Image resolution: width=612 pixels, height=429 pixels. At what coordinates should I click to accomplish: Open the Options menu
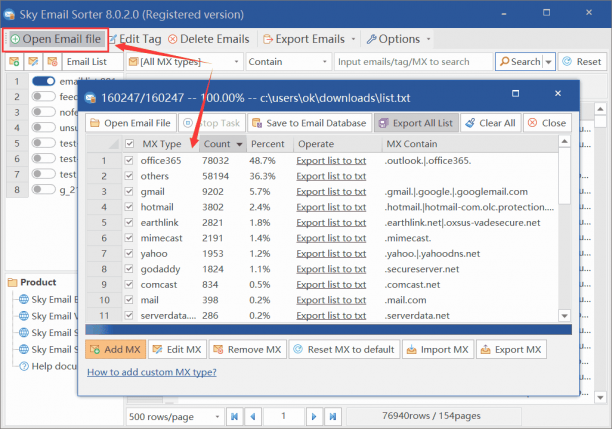click(x=398, y=39)
